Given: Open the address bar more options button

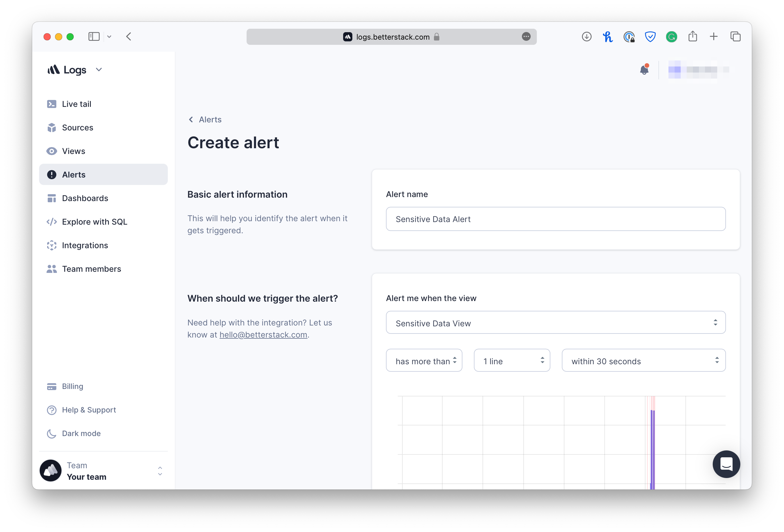Looking at the screenshot, I should pyautogui.click(x=526, y=37).
